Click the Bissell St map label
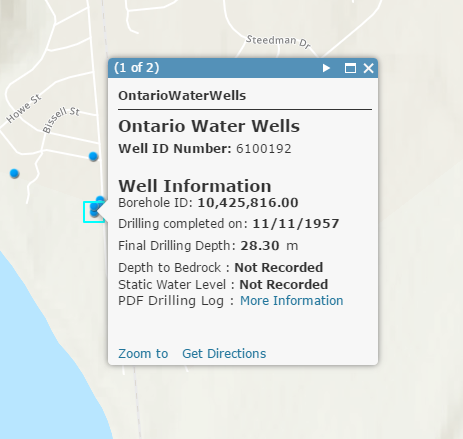Viewport: 463px width, 439px height. 61,119
